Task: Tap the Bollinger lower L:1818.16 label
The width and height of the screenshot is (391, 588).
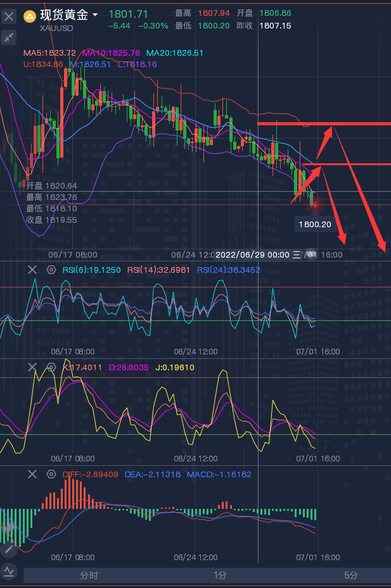Action: (137, 64)
